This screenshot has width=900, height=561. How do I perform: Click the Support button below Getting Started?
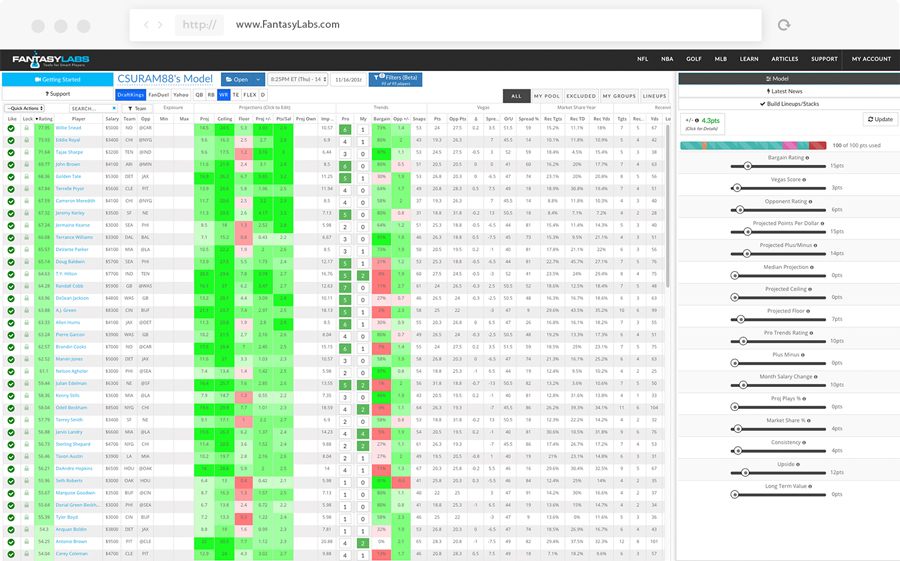coord(57,94)
